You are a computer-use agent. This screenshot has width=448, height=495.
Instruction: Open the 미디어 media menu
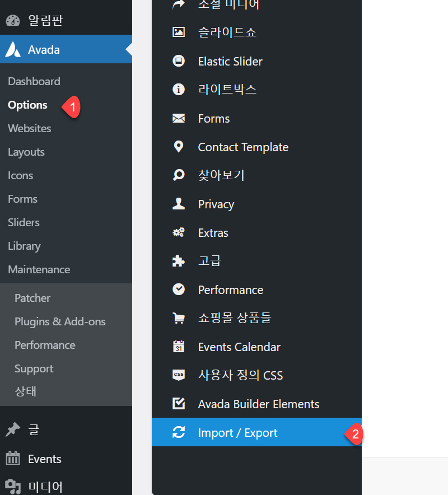[66, 487]
